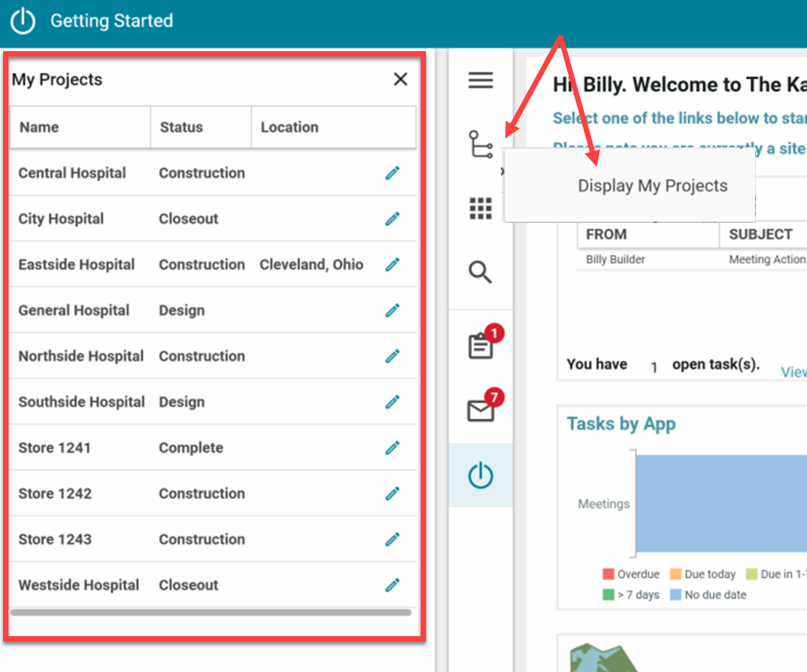The width and height of the screenshot is (807, 672).
Task: Click the My Projects horizontal scrollbar
Action: [x=211, y=612]
